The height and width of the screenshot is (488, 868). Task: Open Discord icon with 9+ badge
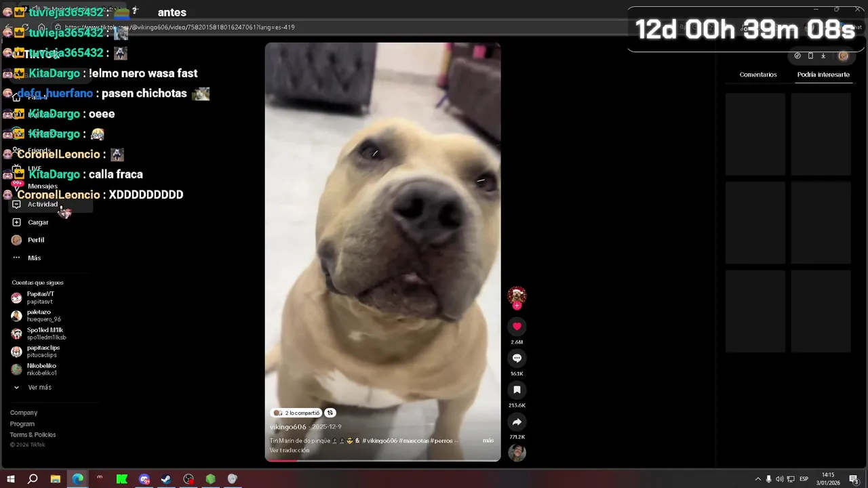pos(144,479)
